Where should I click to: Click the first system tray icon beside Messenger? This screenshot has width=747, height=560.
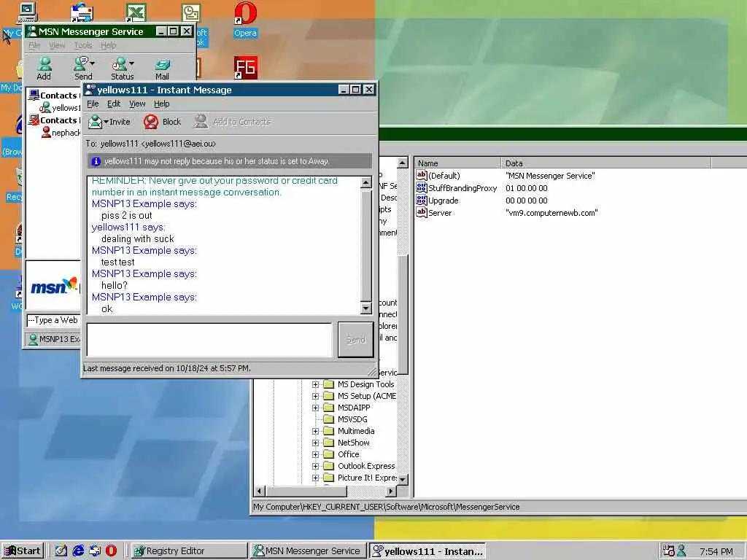pyautogui.click(x=668, y=551)
